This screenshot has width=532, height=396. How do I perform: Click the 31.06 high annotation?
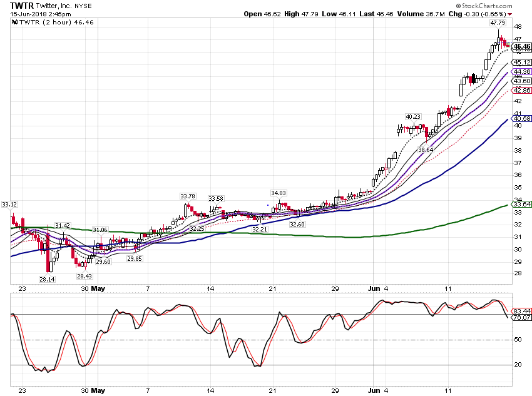click(100, 230)
